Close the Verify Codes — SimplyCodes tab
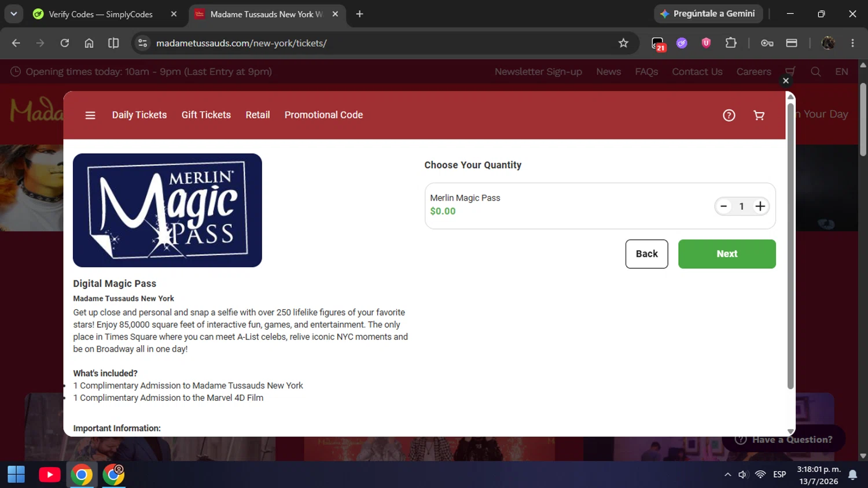Viewport: 868px width, 488px height. click(174, 14)
